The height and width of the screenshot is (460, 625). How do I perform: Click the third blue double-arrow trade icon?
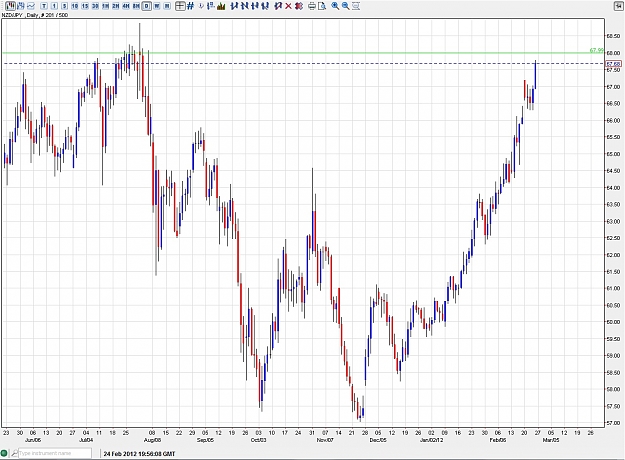[x=255, y=6]
